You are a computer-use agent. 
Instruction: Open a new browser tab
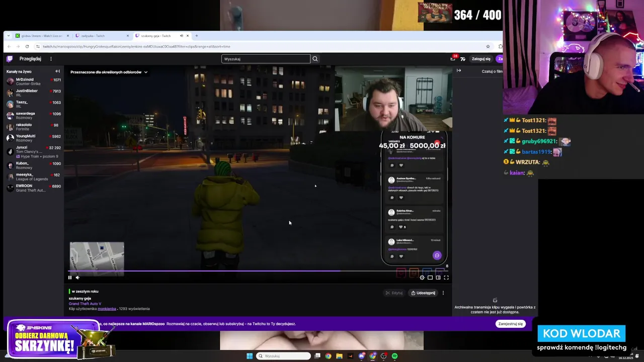pos(197,36)
